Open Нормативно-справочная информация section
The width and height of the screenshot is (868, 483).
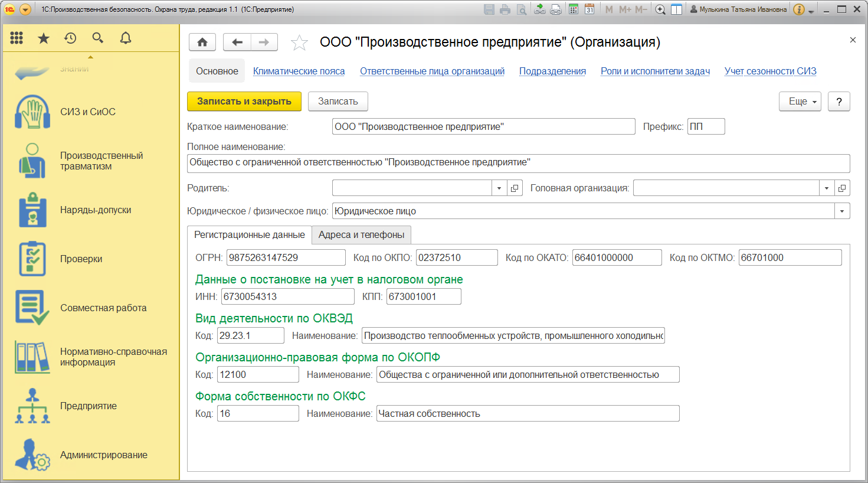(91, 357)
